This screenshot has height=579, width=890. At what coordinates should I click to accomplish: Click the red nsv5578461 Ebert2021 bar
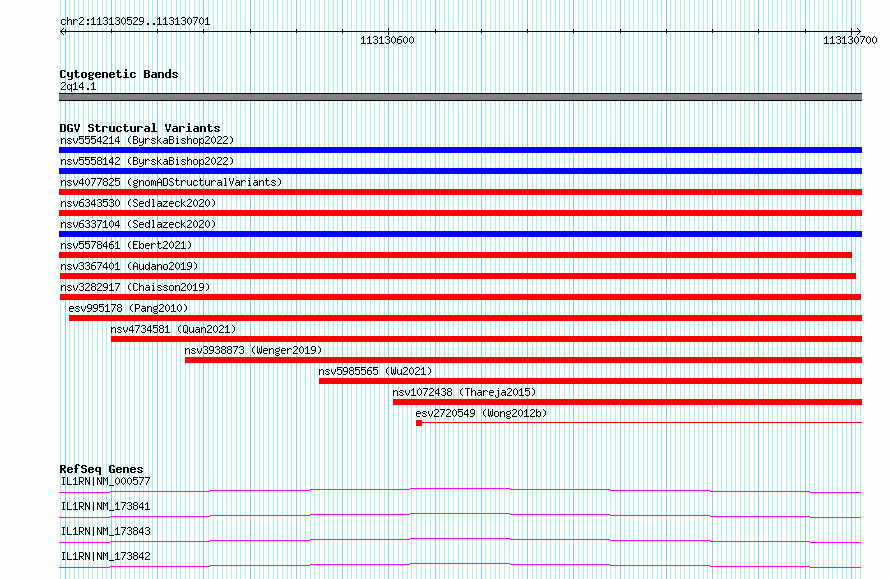tap(455, 255)
